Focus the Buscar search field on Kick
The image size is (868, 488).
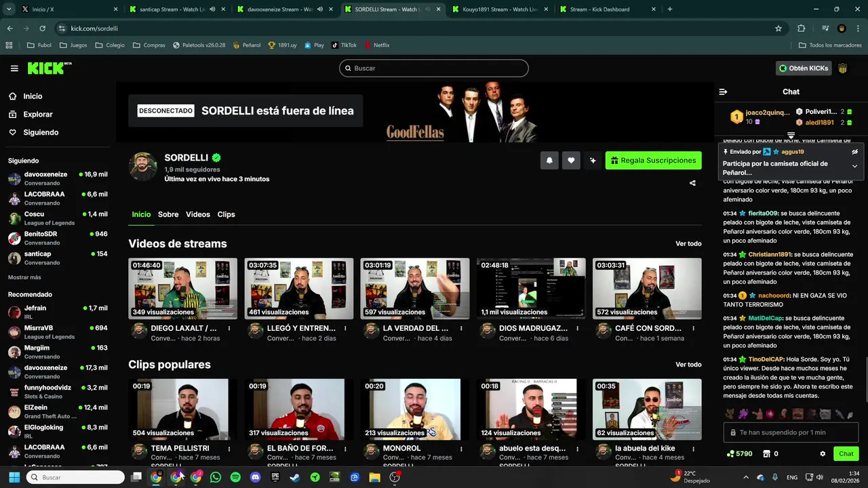coord(434,68)
